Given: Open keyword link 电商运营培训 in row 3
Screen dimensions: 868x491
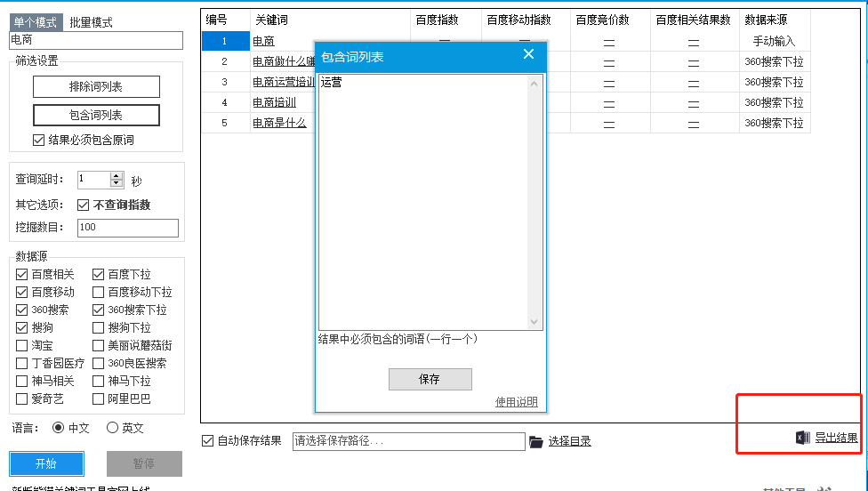Looking at the screenshot, I should pos(284,83).
